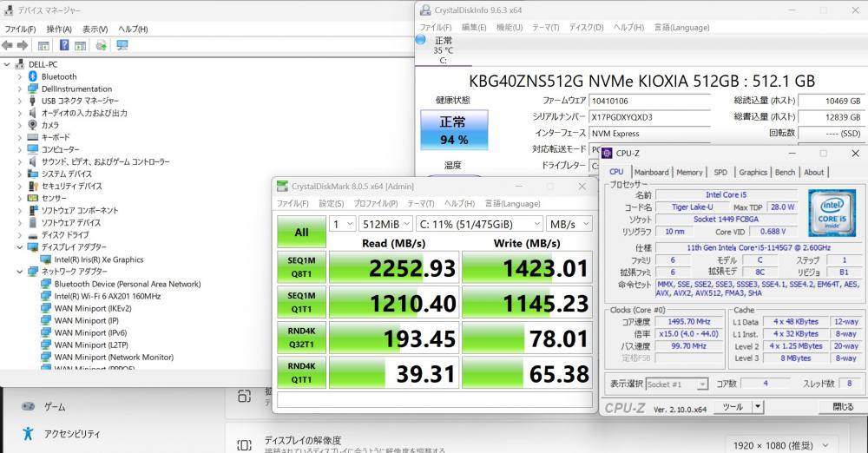The width and height of the screenshot is (868, 453).
Task: Click the blue drive status circle in CrystalDiskInfo
Action: [x=420, y=39]
